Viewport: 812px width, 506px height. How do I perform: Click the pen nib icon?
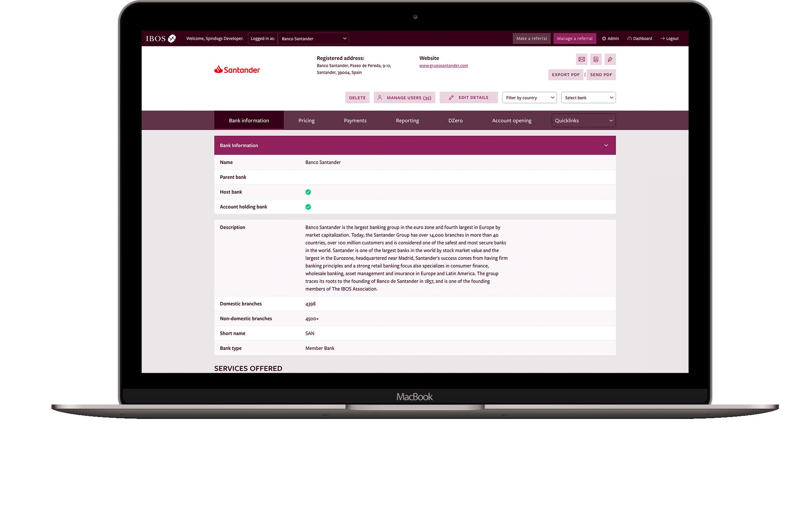(x=610, y=59)
